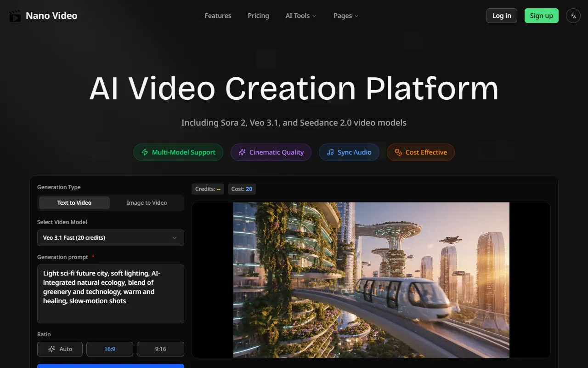Go to the Features page
The width and height of the screenshot is (588, 368).
point(218,16)
